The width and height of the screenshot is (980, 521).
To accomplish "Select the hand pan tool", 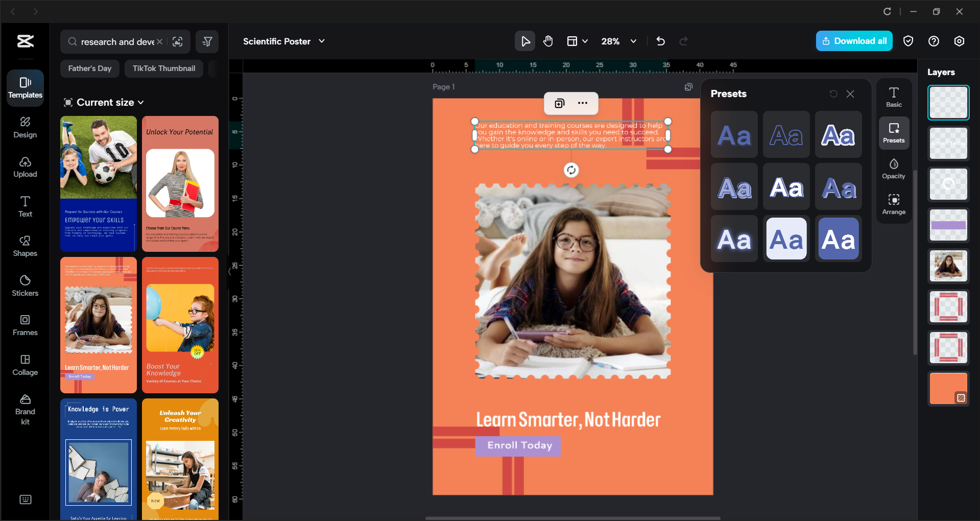I will tap(548, 41).
